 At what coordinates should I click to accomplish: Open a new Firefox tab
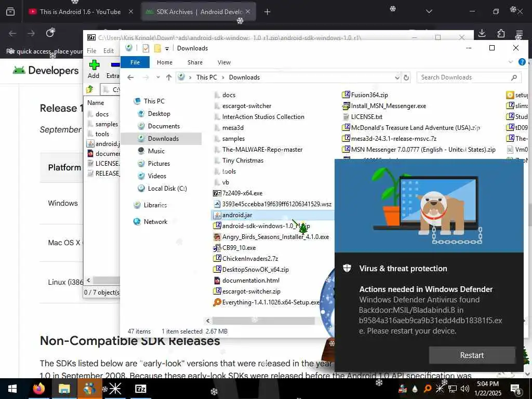pos(267,12)
